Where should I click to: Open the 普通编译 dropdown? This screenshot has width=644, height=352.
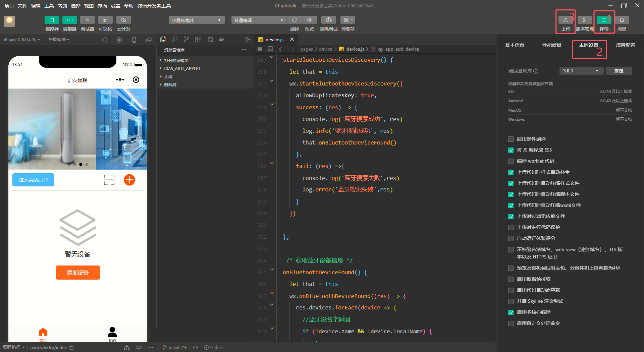coord(259,20)
